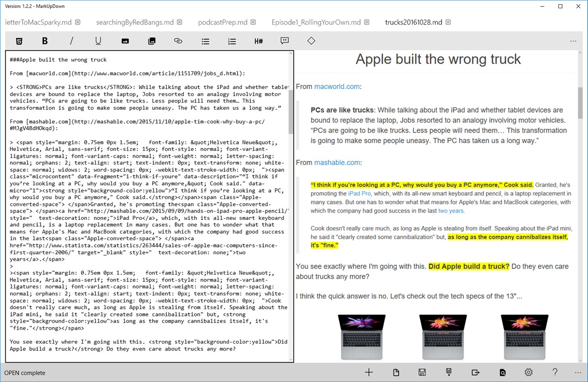Insert a numbered list
Viewport: 588px width, 382px height.
coord(232,41)
